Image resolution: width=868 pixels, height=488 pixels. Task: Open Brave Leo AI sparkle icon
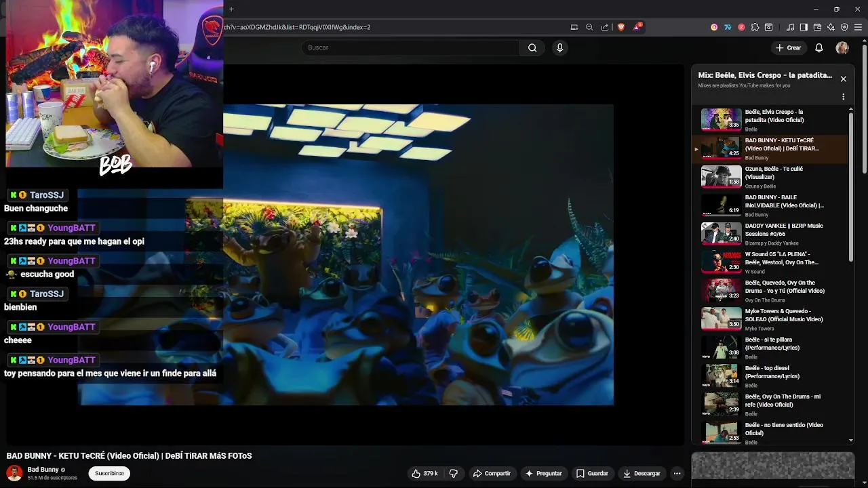click(831, 27)
